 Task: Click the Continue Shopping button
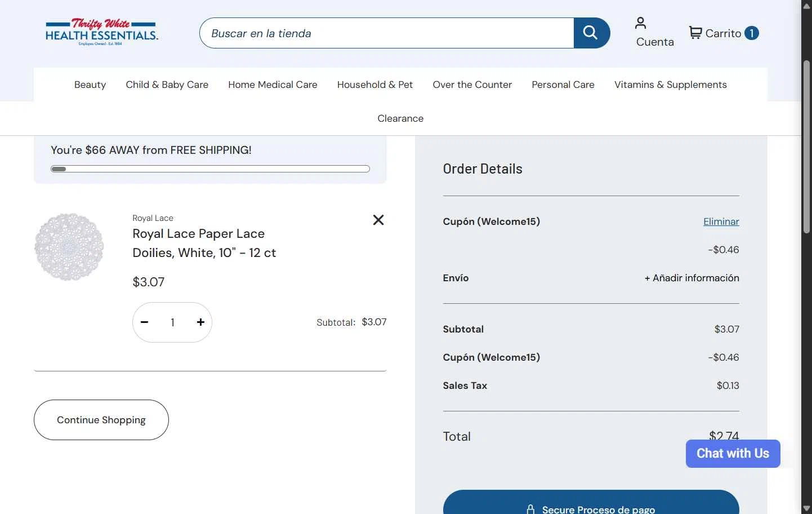101,420
